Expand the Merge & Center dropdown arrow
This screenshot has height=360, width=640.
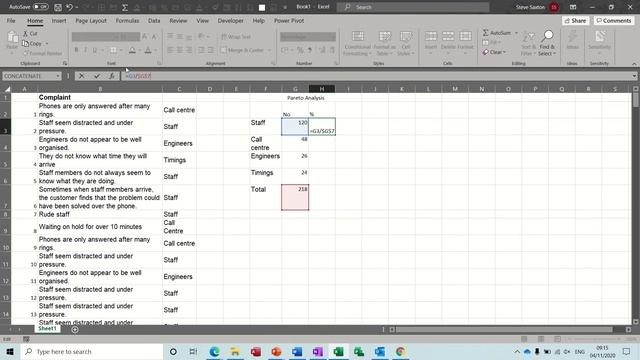pos(269,50)
